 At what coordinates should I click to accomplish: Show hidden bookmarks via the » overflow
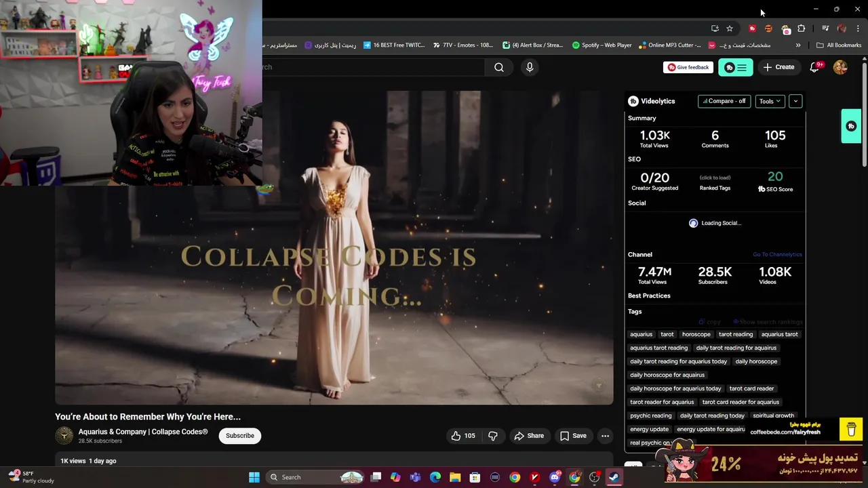(798, 45)
